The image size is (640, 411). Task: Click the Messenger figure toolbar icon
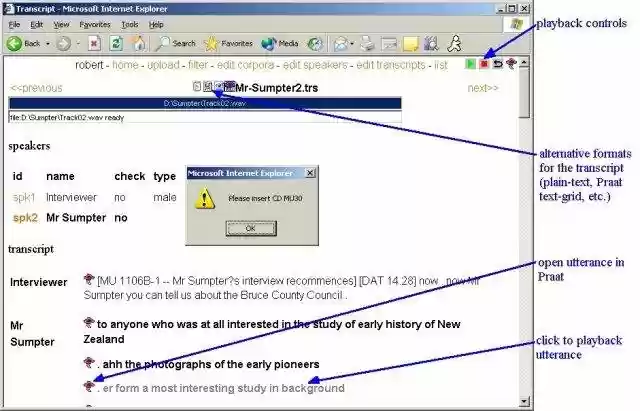coord(454,43)
